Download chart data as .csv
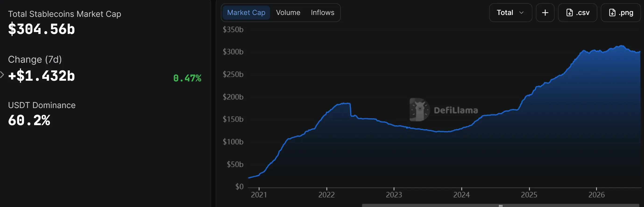This screenshot has height=207, width=644. 577,13
